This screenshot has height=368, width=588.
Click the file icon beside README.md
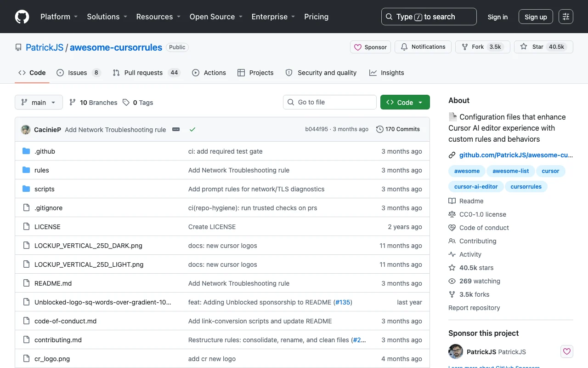click(26, 283)
